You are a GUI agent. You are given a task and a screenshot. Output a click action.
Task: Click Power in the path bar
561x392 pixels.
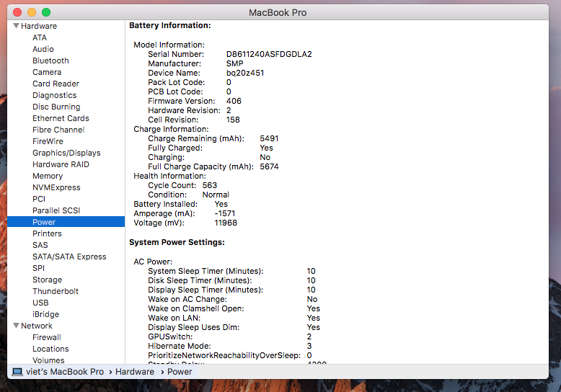180,372
